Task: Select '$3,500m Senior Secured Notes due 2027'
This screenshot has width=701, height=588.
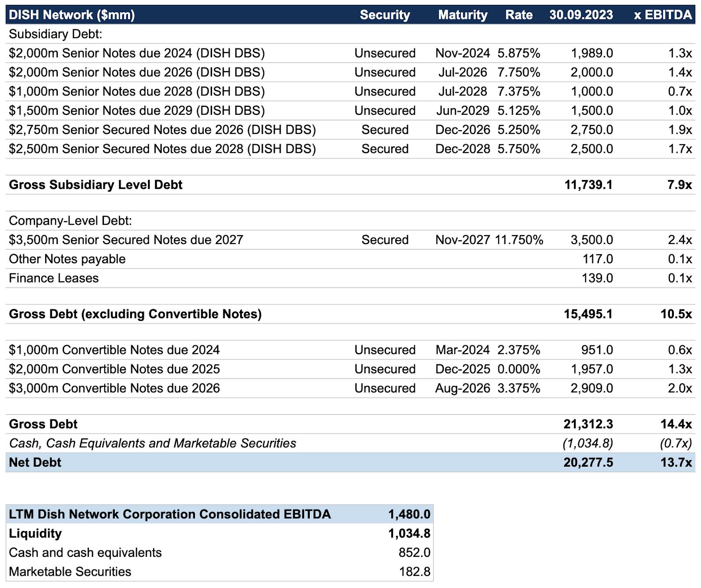Action: (126, 240)
